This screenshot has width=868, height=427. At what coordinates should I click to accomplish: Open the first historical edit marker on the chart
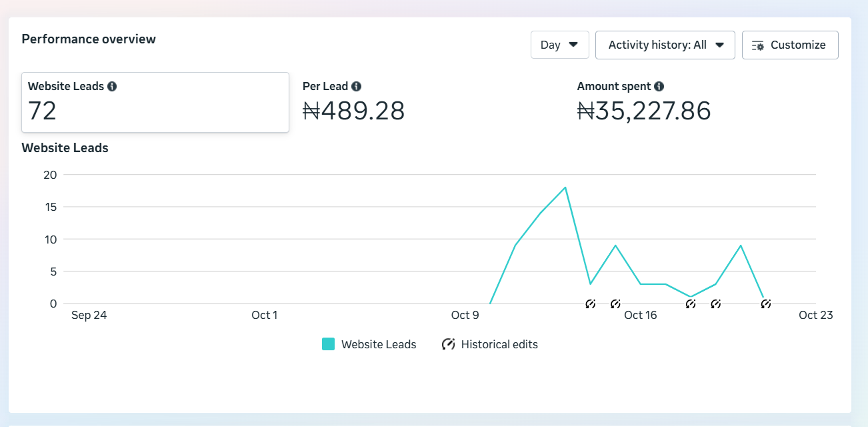(x=591, y=304)
